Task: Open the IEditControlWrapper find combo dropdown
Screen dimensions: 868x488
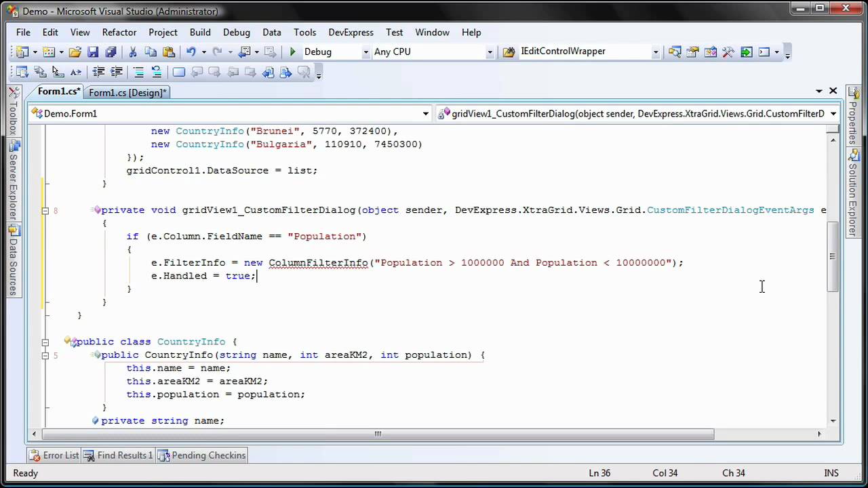Action: click(x=655, y=52)
